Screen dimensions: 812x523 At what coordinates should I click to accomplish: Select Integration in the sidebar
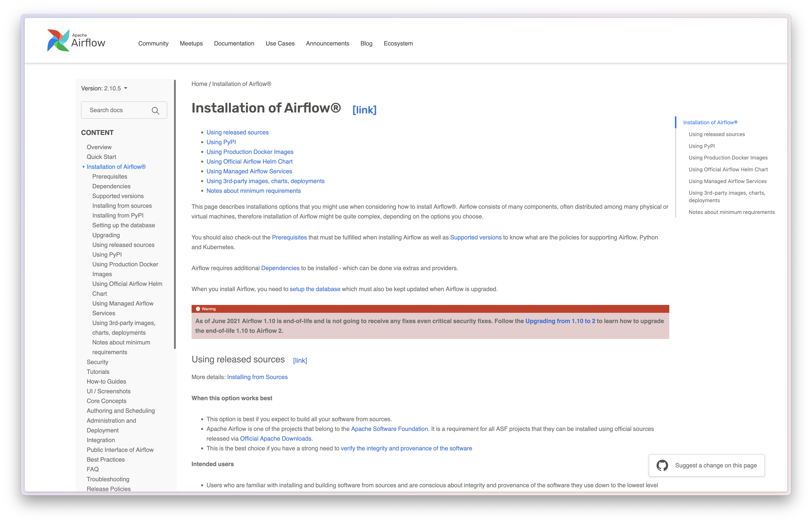click(101, 440)
